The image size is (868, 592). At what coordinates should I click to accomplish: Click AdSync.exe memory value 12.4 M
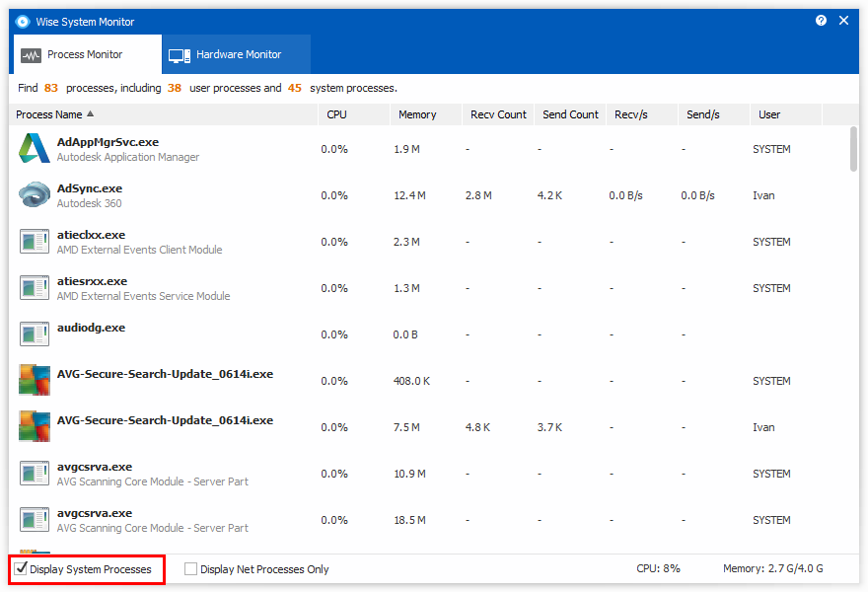pyautogui.click(x=409, y=195)
